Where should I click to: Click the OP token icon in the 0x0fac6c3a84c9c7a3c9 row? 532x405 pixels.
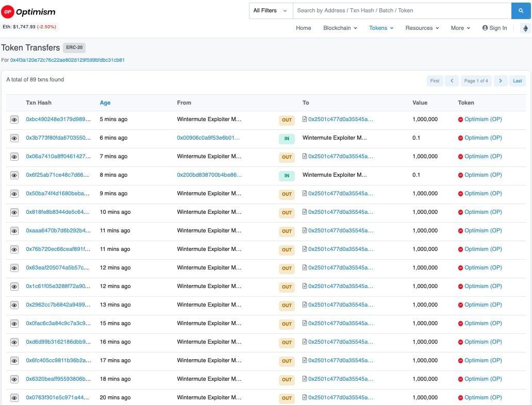pos(460,324)
